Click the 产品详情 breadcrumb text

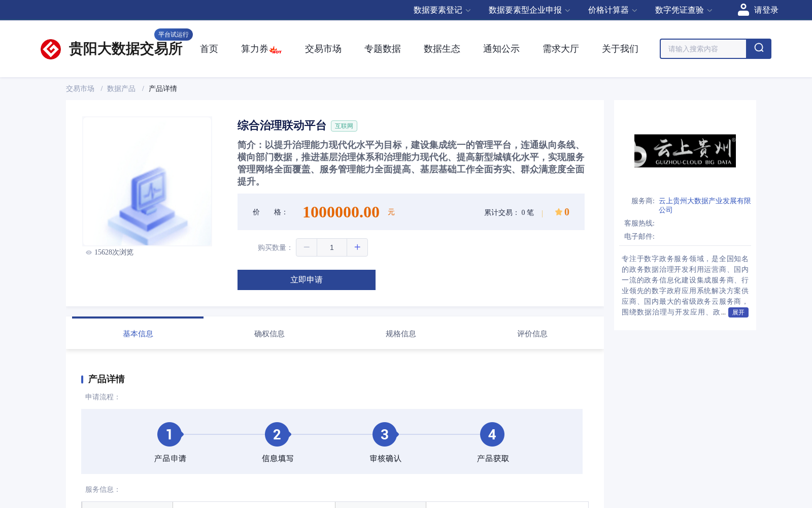coord(163,88)
